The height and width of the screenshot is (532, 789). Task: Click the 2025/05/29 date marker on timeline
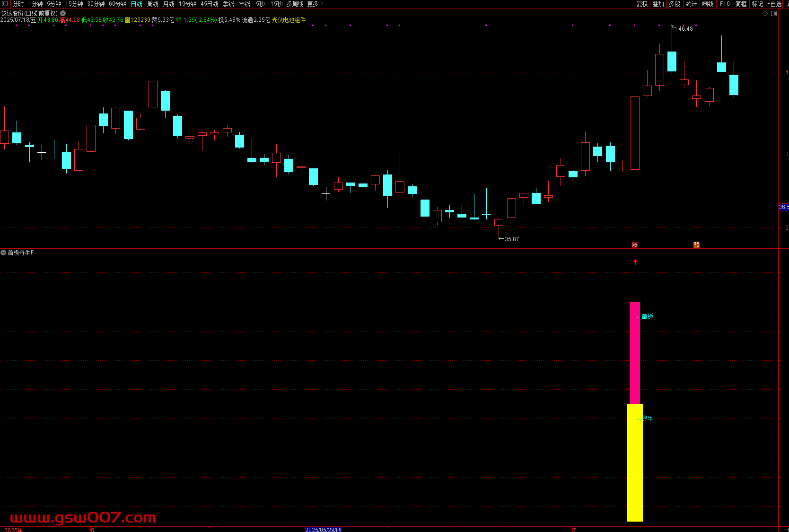(x=323, y=530)
